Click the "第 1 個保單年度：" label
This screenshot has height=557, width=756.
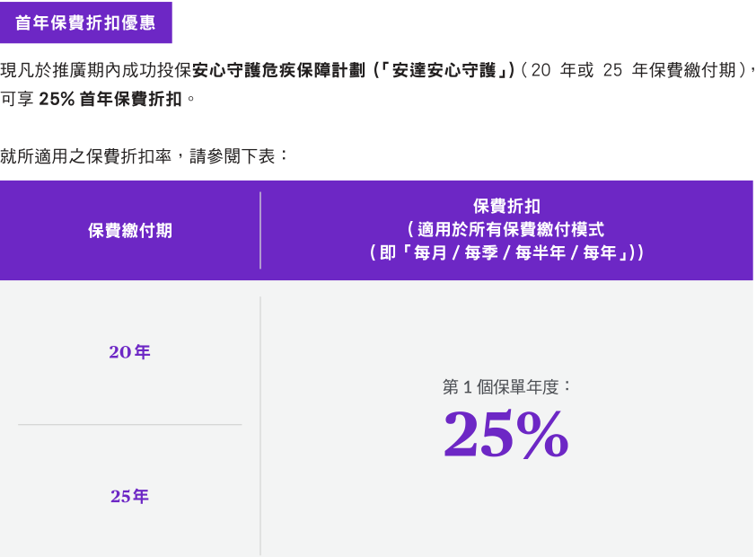pos(507,387)
